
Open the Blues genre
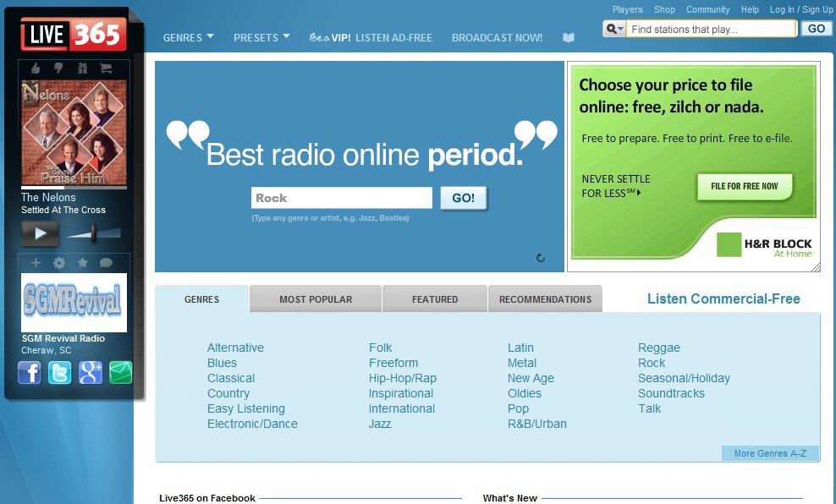click(222, 363)
